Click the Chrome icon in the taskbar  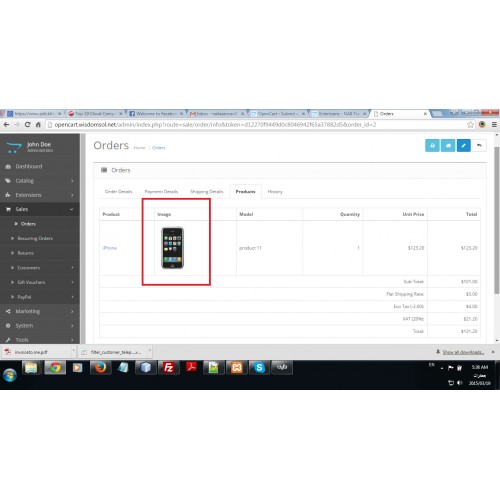[x=55, y=367]
